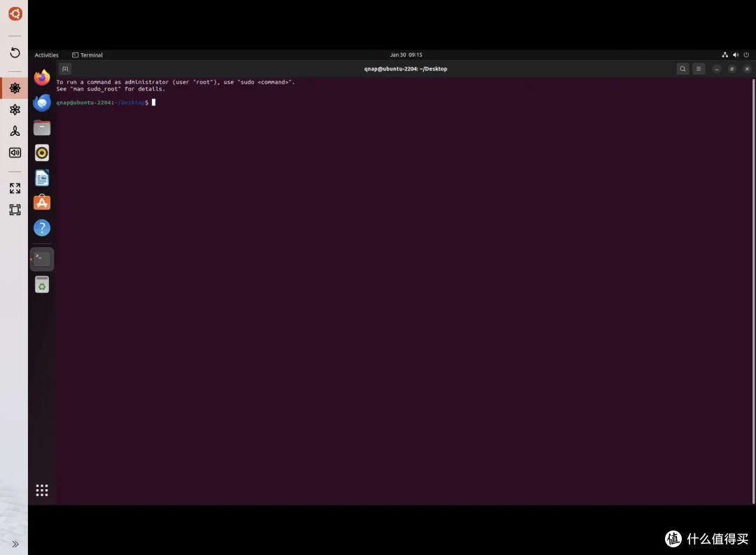Open the Files file manager from the dock
The image size is (756, 555).
[x=41, y=127]
